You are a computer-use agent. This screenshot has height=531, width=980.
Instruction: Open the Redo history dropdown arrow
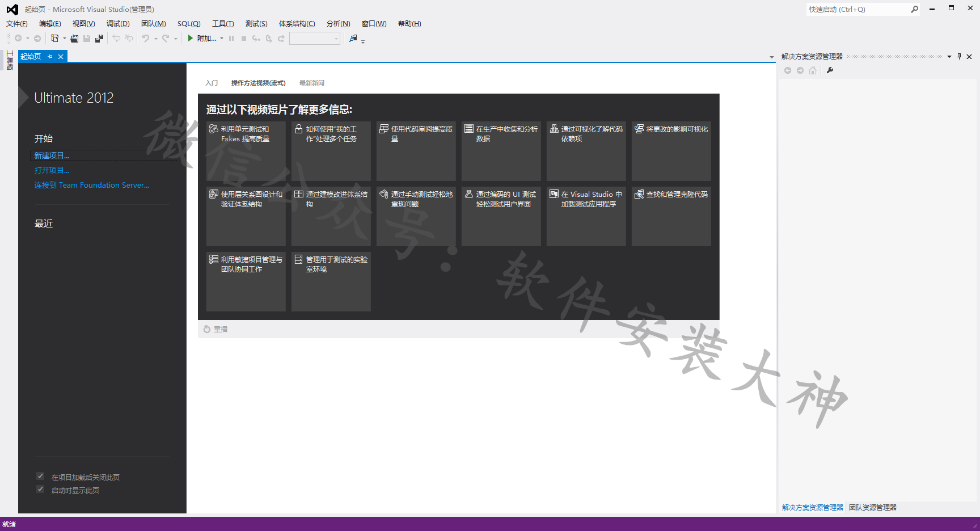click(x=175, y=39)
